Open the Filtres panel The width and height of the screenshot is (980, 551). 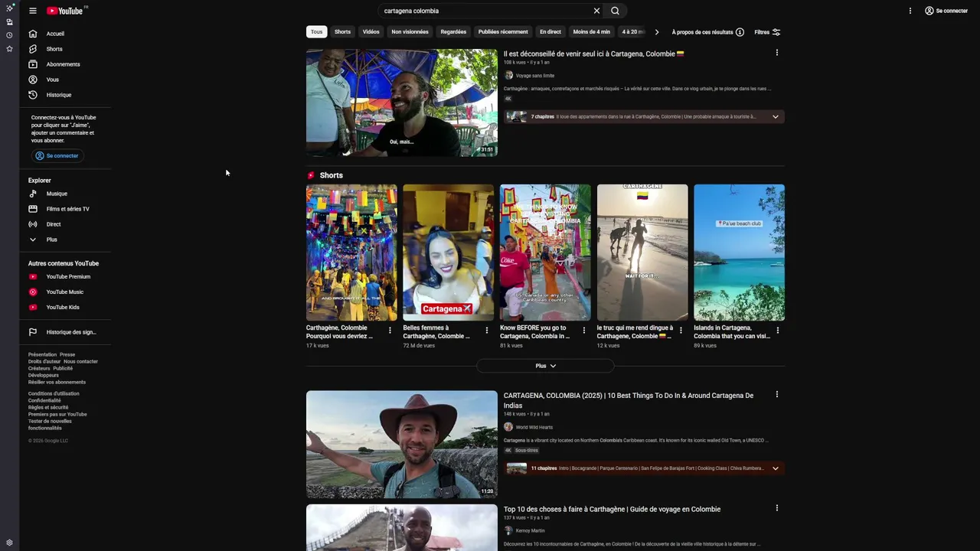(767, 32)
